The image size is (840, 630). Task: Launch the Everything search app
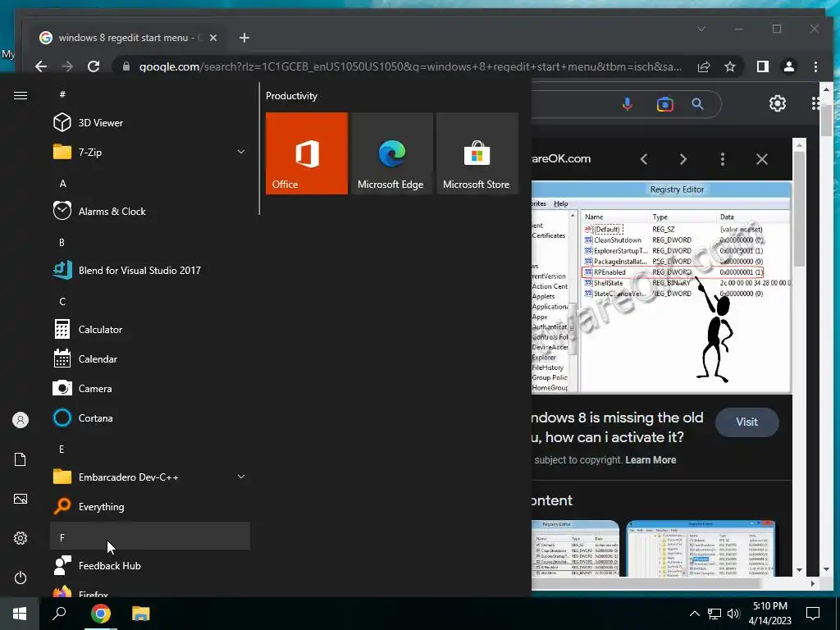150,506
